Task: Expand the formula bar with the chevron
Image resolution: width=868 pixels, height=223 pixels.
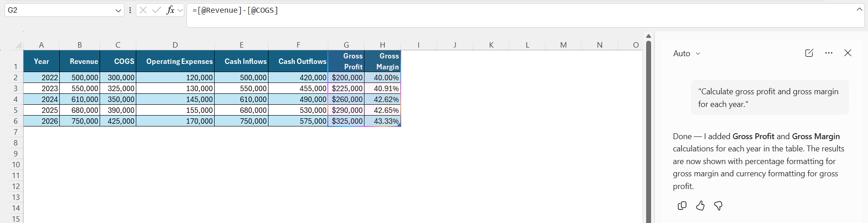Action: [859, 9]
